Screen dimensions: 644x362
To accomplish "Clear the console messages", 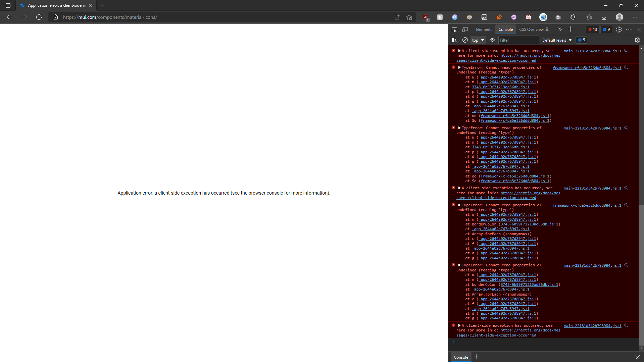I will [x=465, y=40].
